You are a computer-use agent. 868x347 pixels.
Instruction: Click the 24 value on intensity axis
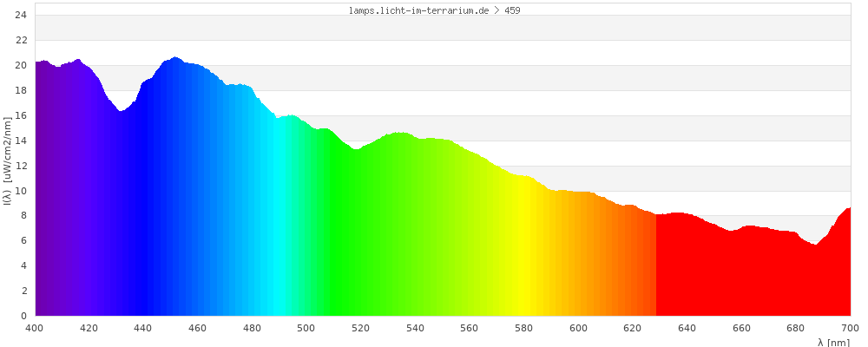(x=21, y=16)
